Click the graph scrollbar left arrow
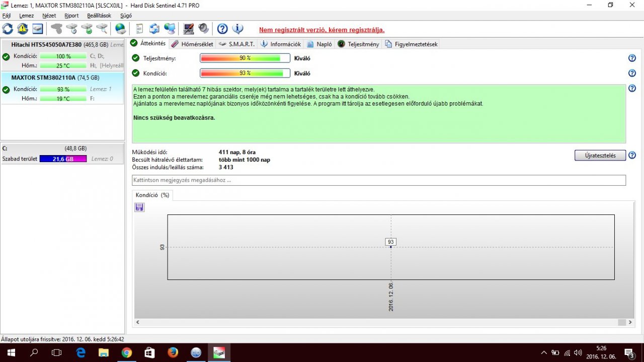Viewport: 644px width, 362px height. [139, 322]
